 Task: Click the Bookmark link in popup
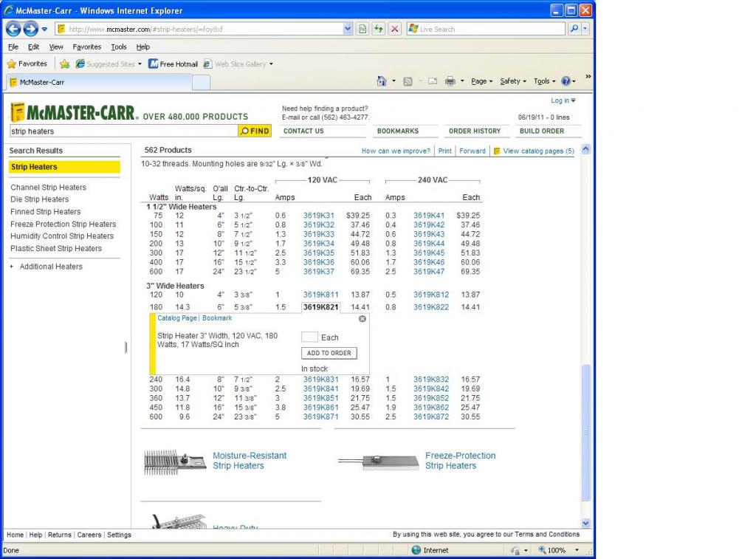click(217, 318)
